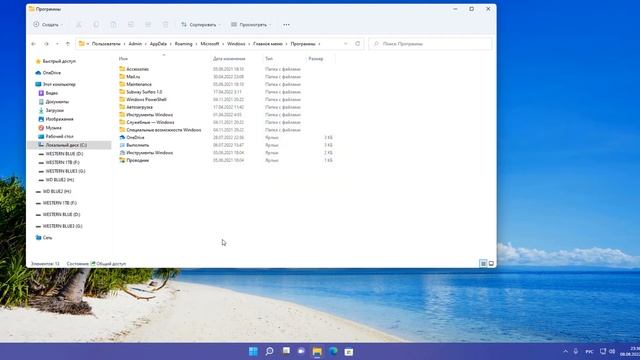The height and width of the screenshot is (360, 640).
Task: Expand the address bar history dropdown
Action: [346, 44]
